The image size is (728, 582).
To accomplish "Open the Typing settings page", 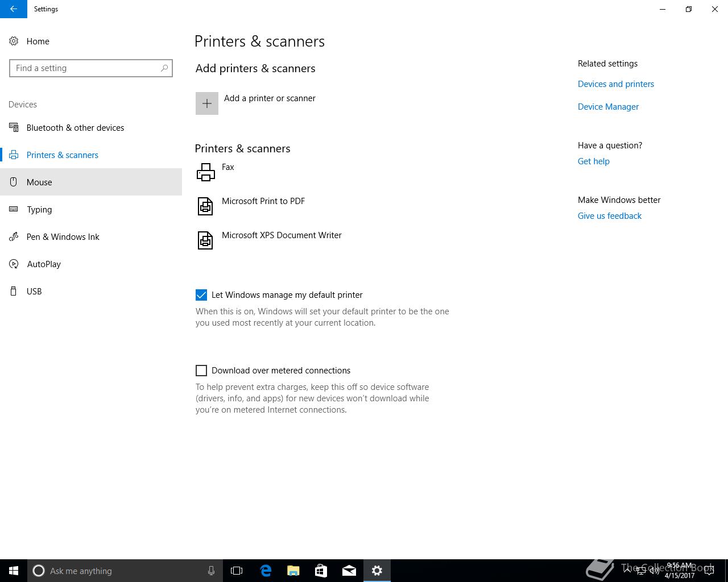I will 91,210.
